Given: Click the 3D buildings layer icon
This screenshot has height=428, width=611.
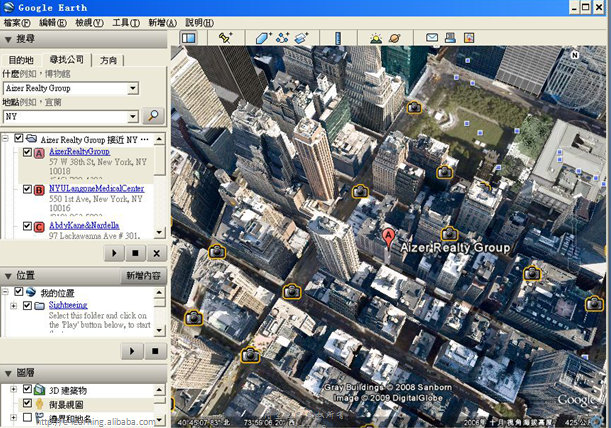Looking at the screenshot, I should click(x=39, y=389).
